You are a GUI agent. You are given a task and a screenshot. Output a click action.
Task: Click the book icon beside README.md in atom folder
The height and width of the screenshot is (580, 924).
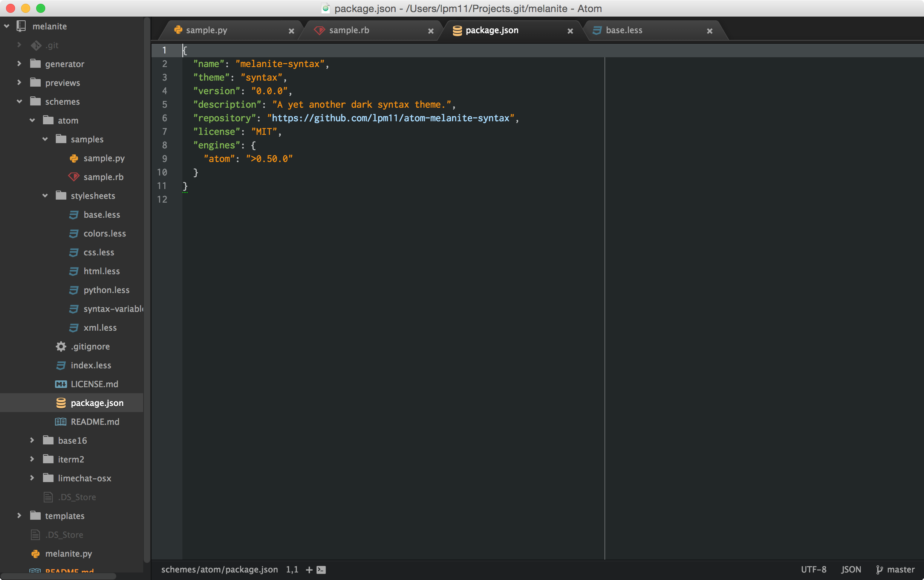[61, 421]
